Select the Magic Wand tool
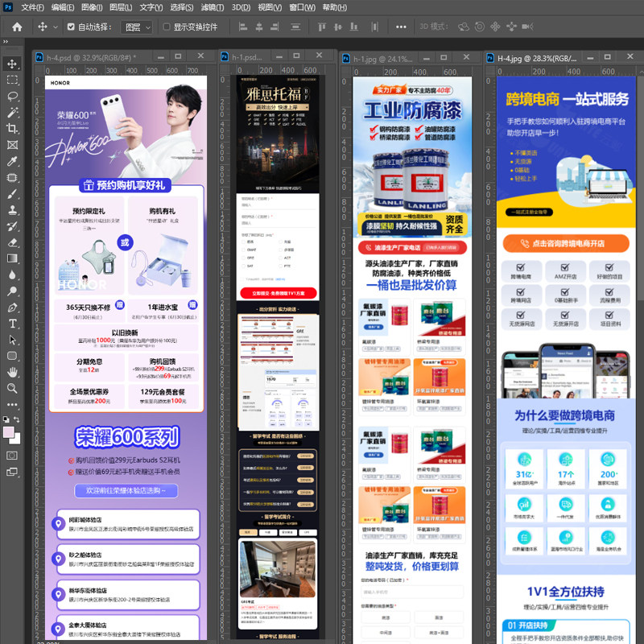This screenshot has height=644, width=644. pyautogui.click(x=12, y=112)
